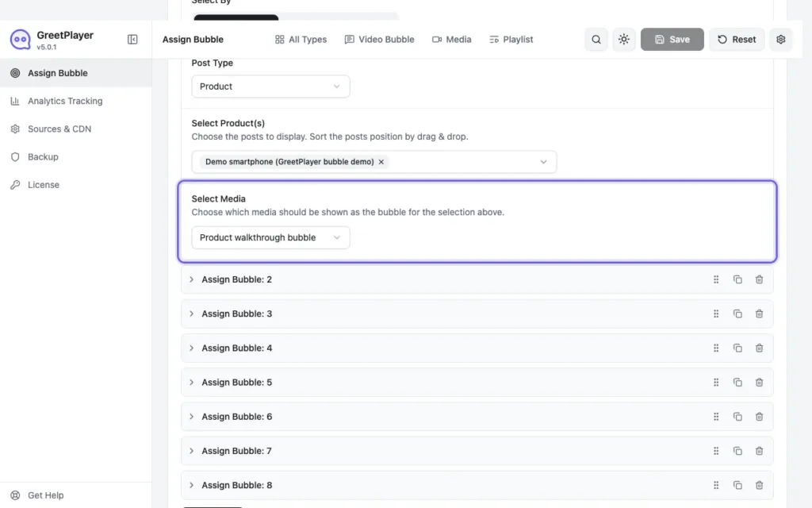Switch to Media tab
Viewport: 812px width, 508px height.
pyautogui.click(x=451, y=40)
